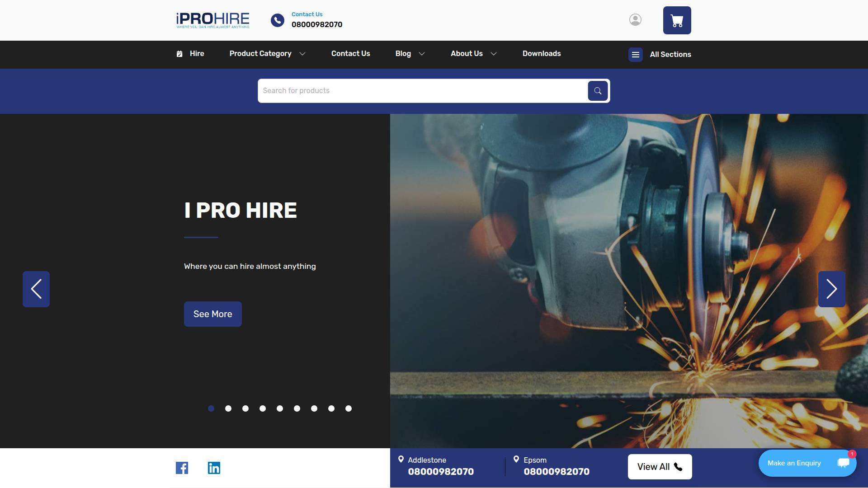Open the LinkedIn page icon
Screen dimensions: 868x488
(214, 468)
